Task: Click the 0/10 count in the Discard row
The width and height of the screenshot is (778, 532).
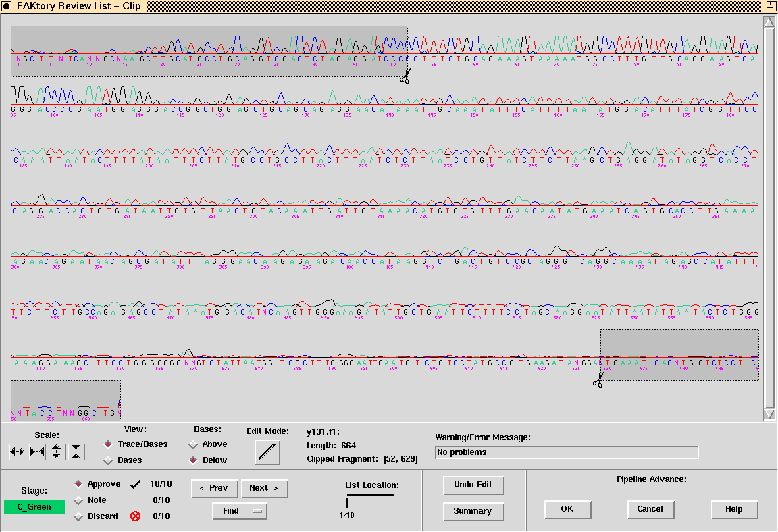Action: click(161, 516)
